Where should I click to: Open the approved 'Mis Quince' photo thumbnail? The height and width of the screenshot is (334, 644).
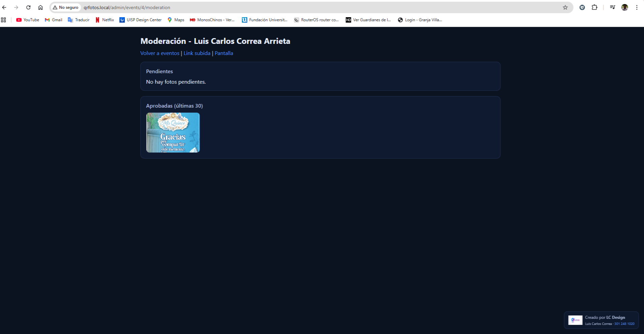tap(173, 133)
